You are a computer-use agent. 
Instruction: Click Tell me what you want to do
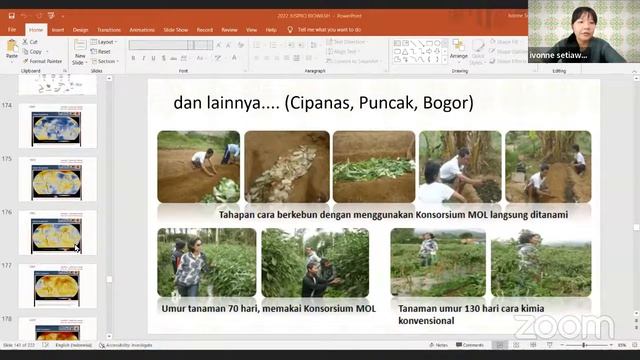pyautogui.click(x=329, y=30)
